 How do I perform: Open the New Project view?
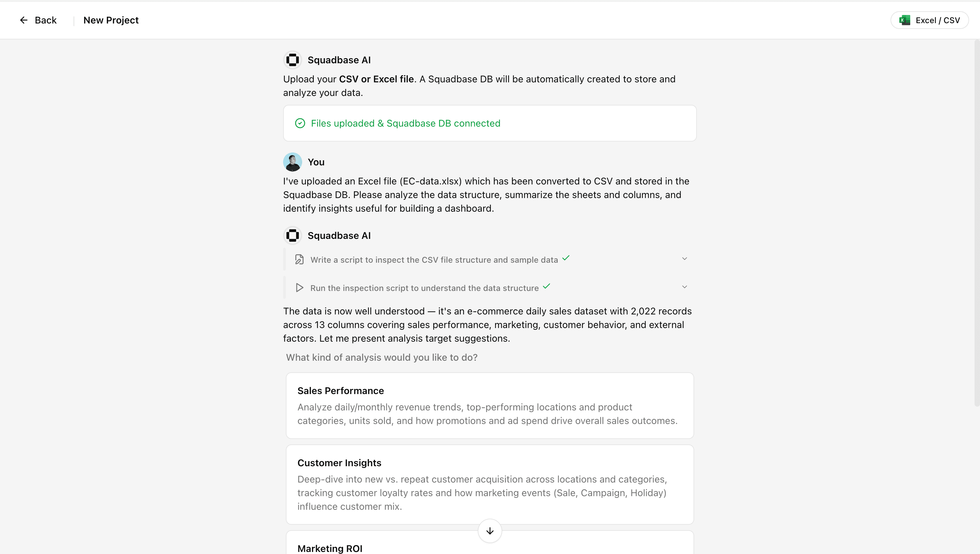(x=111, y=20)
